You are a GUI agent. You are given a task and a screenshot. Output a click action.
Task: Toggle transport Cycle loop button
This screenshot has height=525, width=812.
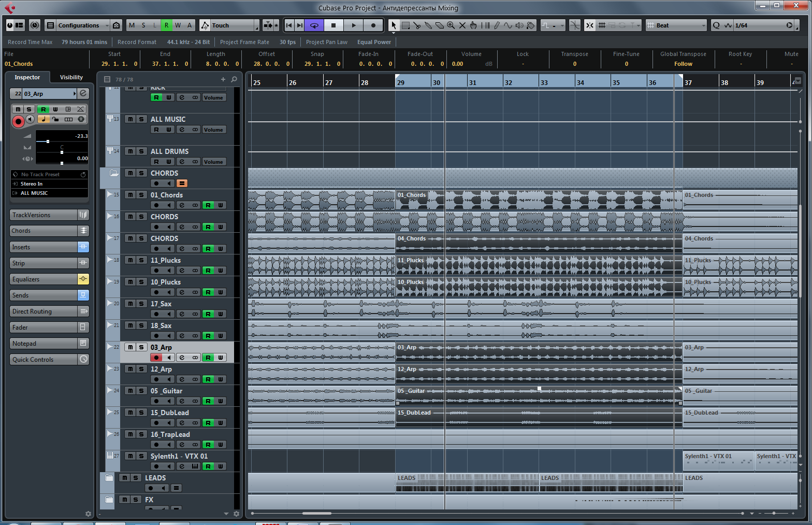(314, 25)
